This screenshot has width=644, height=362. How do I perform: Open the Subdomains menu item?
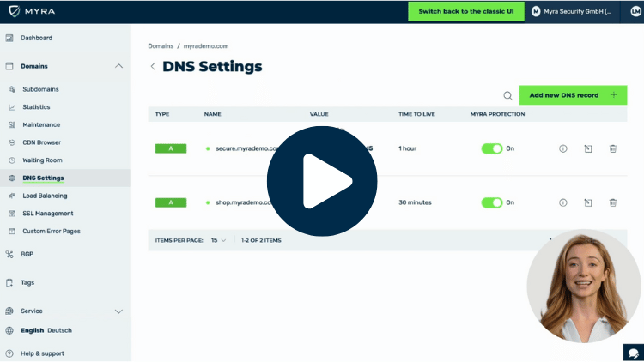40,89
